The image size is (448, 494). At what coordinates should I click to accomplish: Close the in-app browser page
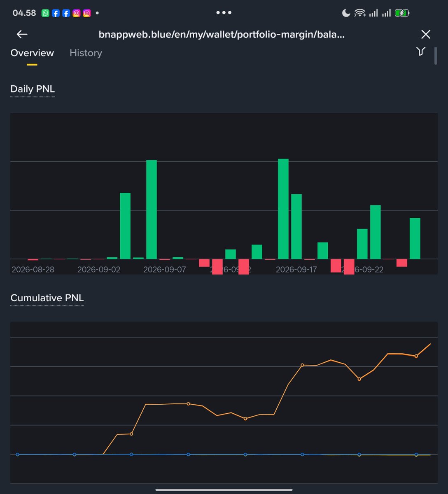426,34
